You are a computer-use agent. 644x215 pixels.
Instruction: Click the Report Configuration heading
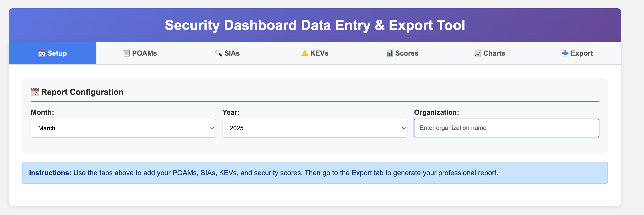82,92
